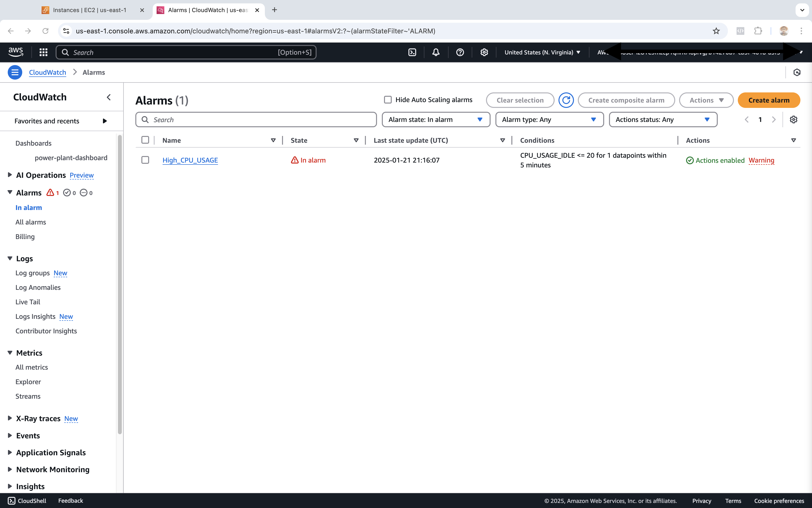Collapse the Metrics sidebar section

[x=10, y=352]
